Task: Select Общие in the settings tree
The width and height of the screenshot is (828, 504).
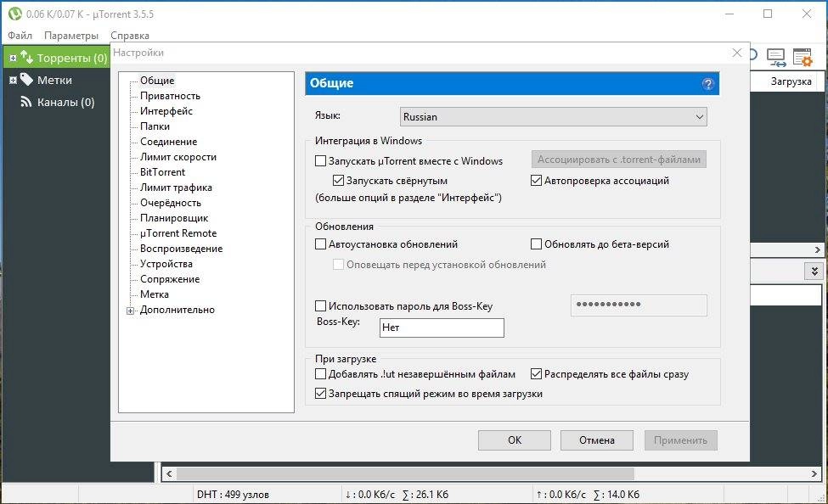Action: click(157, 81)
